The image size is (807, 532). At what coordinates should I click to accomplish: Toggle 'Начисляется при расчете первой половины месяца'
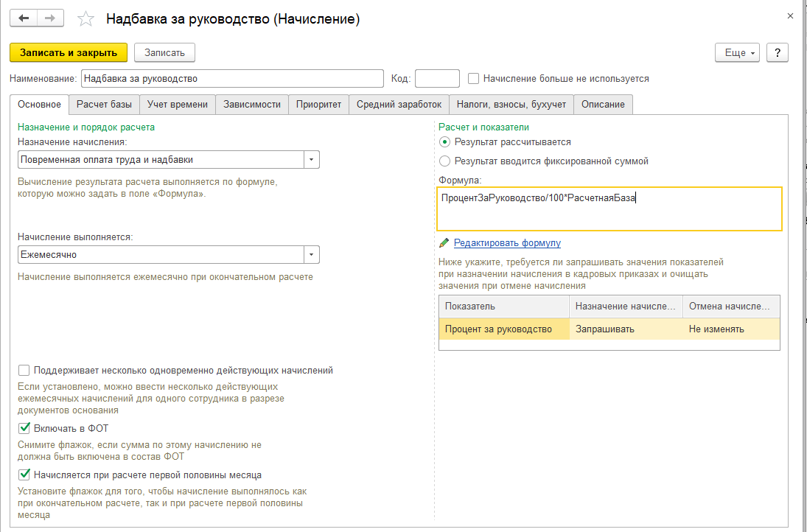click(x=25, y=475)
